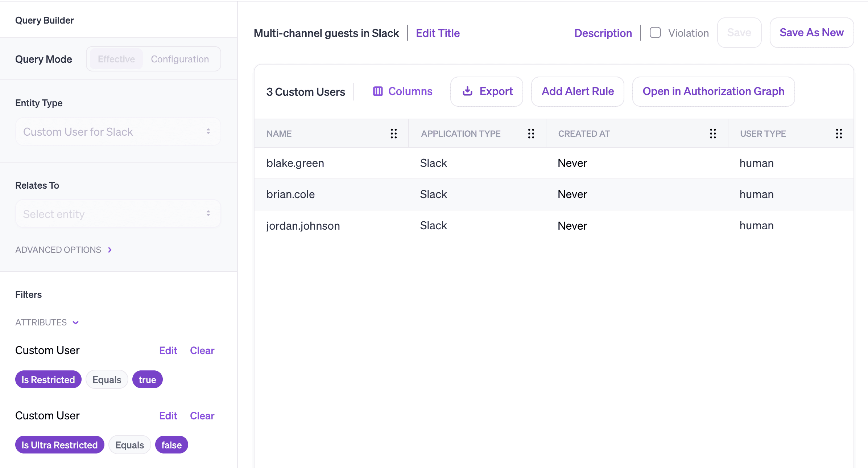Image resolution: width=868 pixels, height=468 pixels.
Task: Open the Authorization Graph view
Action: coord(713,92)
